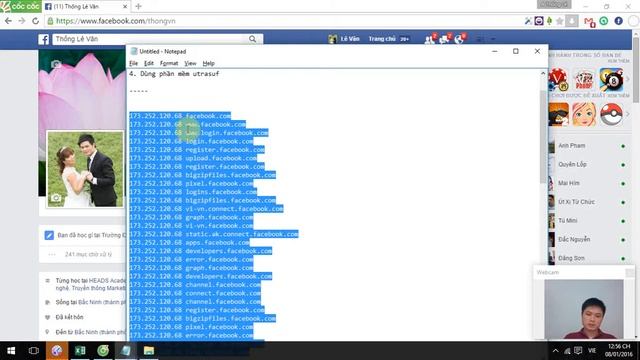Image resolution: width=640 pixels, height=360 pixels.
Task: Click the green Cốc Cốc taskbar icon
Action: tap(103, 351)
